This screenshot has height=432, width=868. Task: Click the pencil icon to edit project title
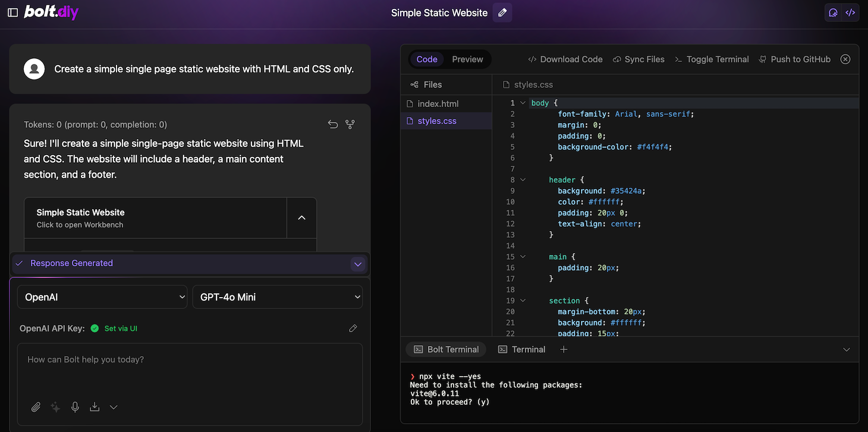[502, 12]
